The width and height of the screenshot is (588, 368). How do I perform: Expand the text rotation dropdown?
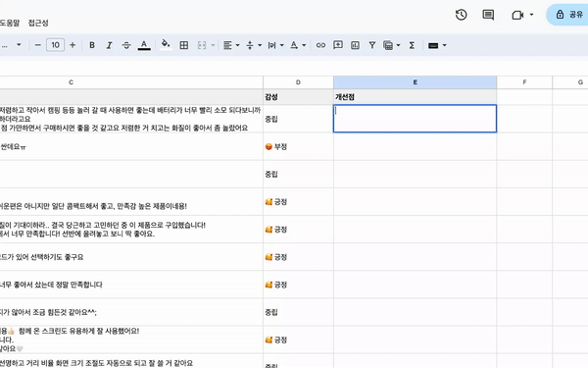tap(304, 45)
